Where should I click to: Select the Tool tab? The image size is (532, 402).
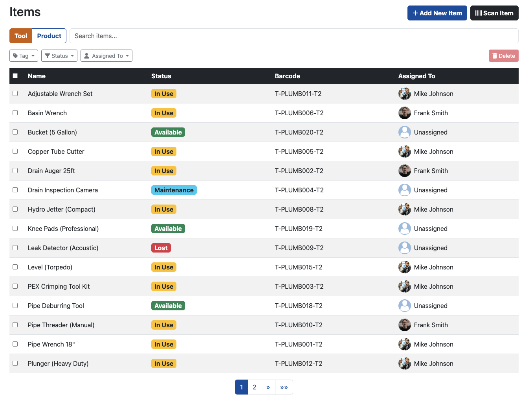(x=20, y=36)
